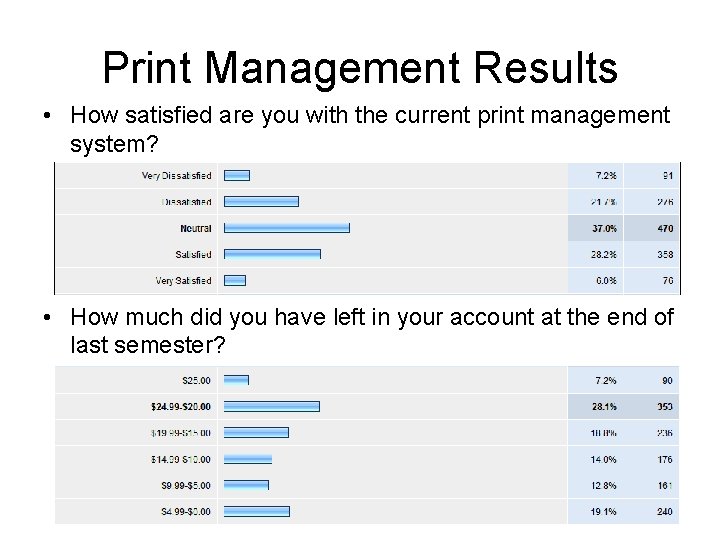Click the $25.00 row label

[x=196, y=380]
